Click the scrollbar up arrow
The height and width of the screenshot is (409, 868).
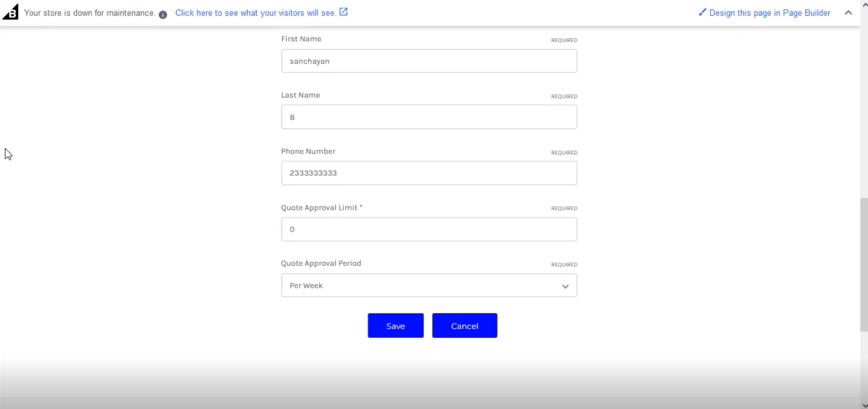click(x=864, y=4)
